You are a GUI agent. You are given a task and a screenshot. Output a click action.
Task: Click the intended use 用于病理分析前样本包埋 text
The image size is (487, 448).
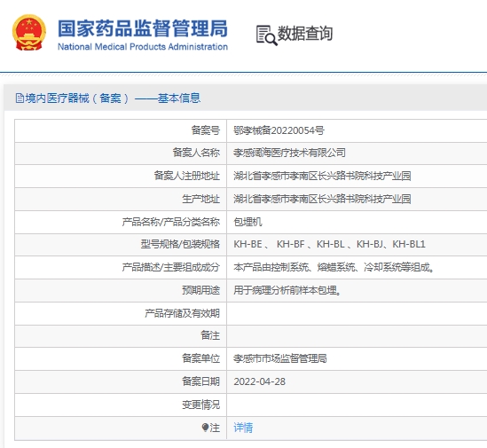[287, 290]
